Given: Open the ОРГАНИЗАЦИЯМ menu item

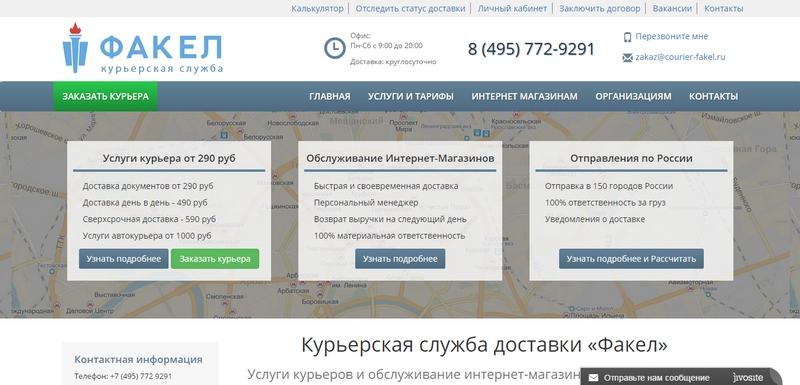Looking at the screenshot, I should click(633, 96).
